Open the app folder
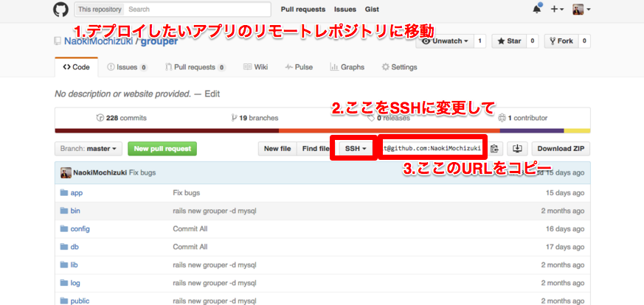The width and height of the screenshot is (644, 305). pyautogui.click(x=77, y=193)
